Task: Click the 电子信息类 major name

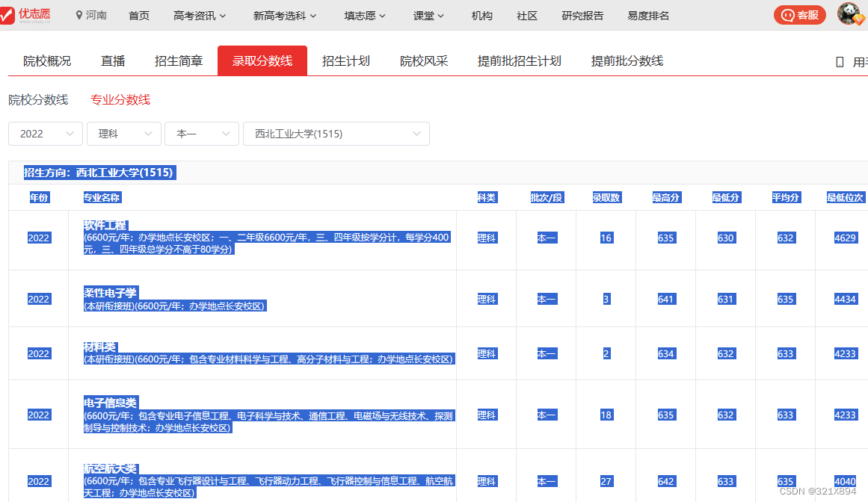Action: [110, 403]
